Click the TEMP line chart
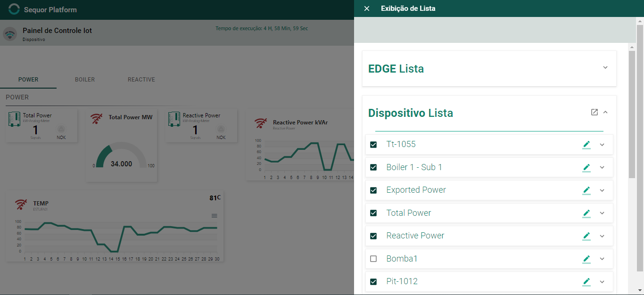The image size is (644, 295). pos(121,238)
